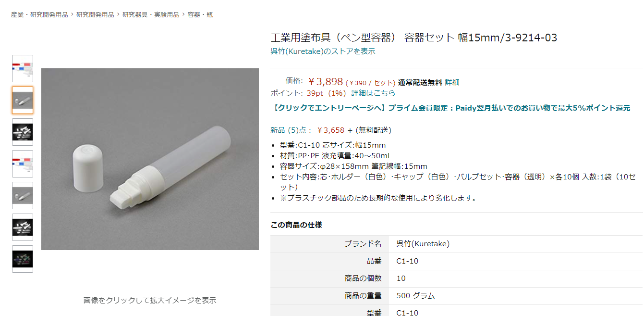Open the 産業・研究開発用品 breadcrumb

tap(39, 15)
